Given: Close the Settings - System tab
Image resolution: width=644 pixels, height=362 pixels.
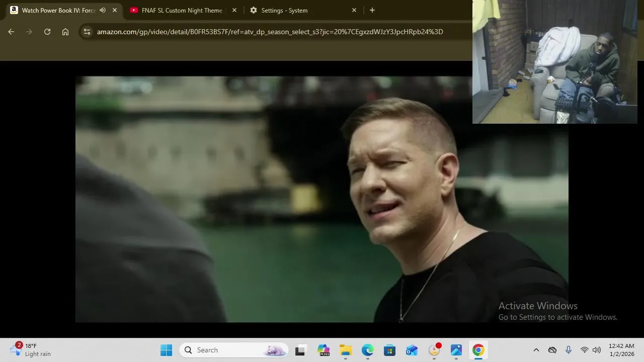Looking at the screenshot, I should [x=354, y=10].
